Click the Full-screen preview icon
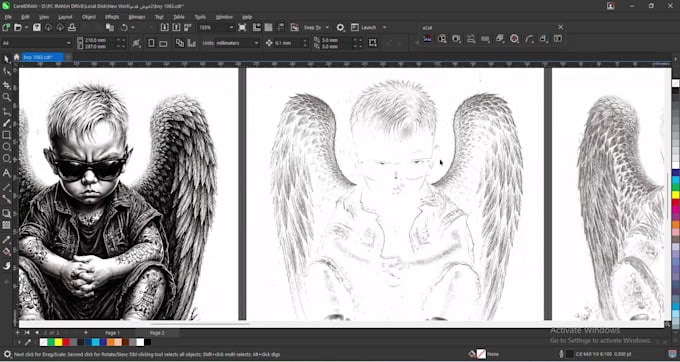680x362 pixels. [242, 27]
